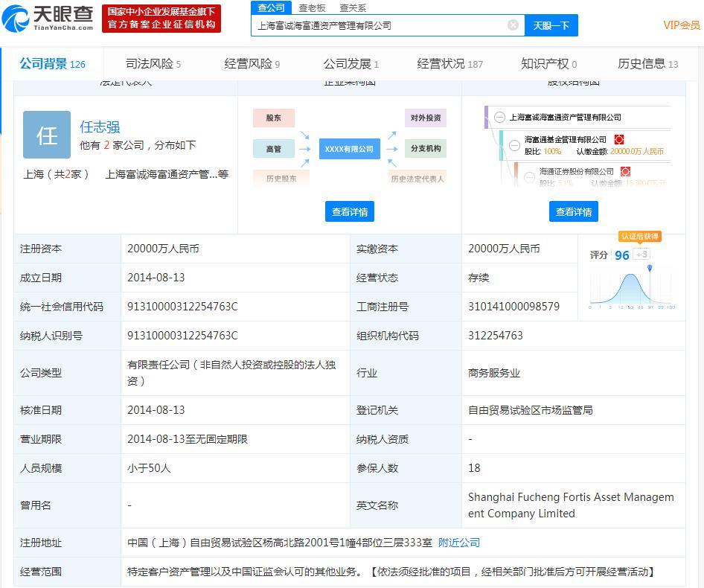Click the 历史股东 box in the diagram
This screenshot has width=704, height=588.
(281, 179)
